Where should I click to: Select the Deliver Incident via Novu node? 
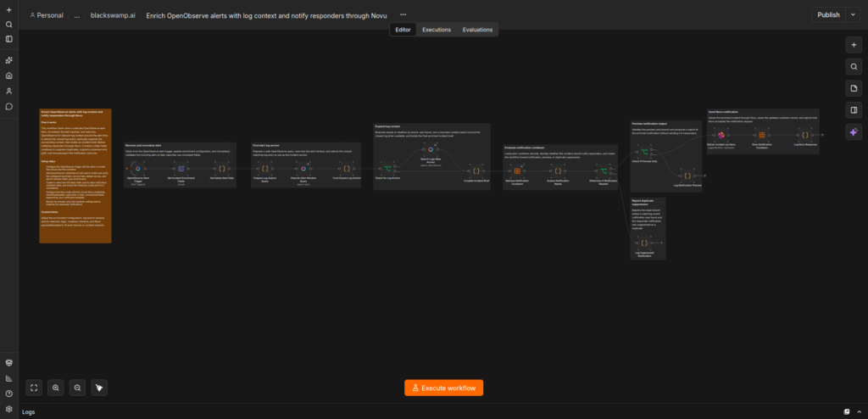(721, 135)
